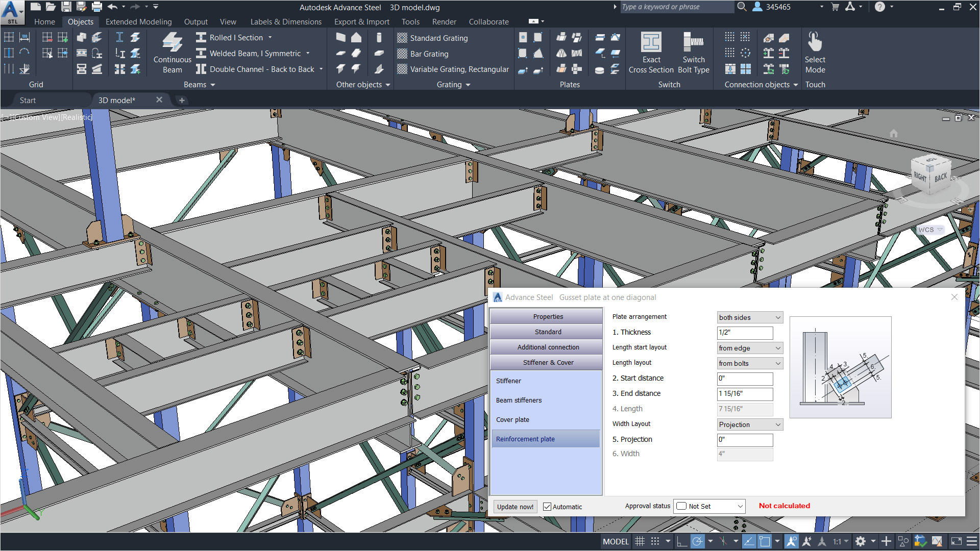Expand the Connection objects panel
980x551 pixels.
click(x=761, y=85)
